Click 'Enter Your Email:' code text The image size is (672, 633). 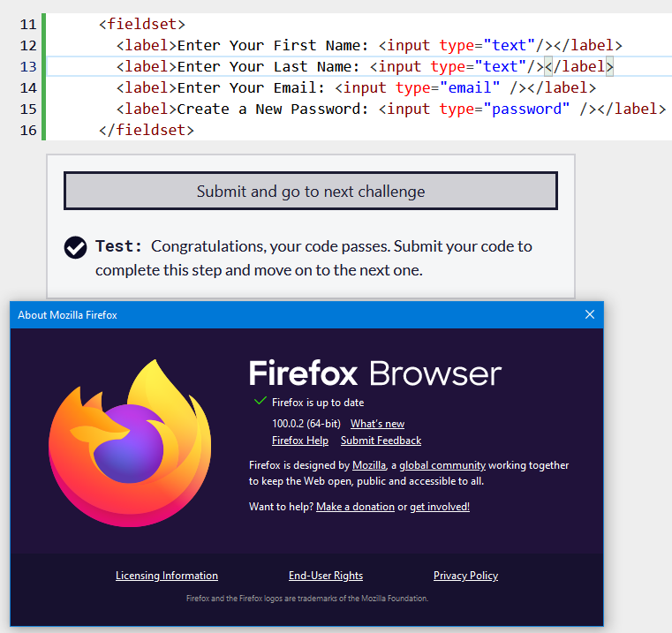point(251,87)
